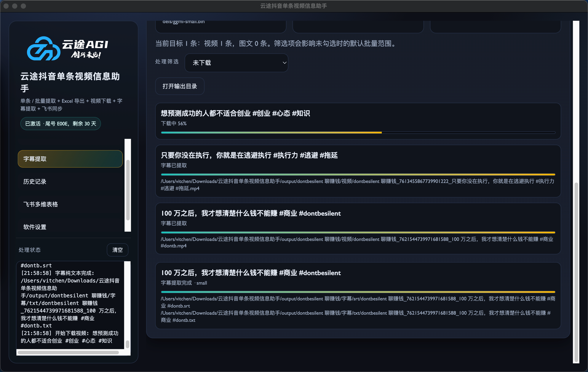Go to 飞书多维表格 page
This screenshot has width=588, height=372.
[x=41, y=204]
